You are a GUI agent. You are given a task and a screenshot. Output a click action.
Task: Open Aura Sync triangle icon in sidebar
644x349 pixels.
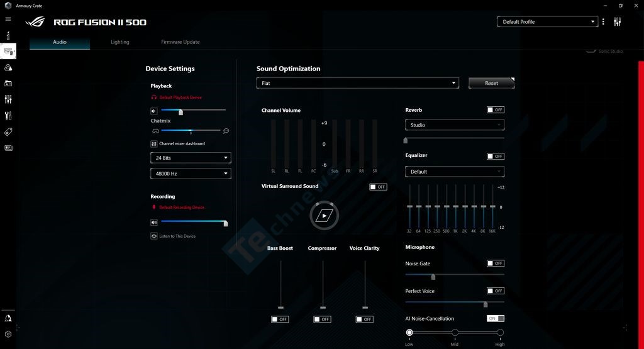pyautogui.click(x=8, y=67)
